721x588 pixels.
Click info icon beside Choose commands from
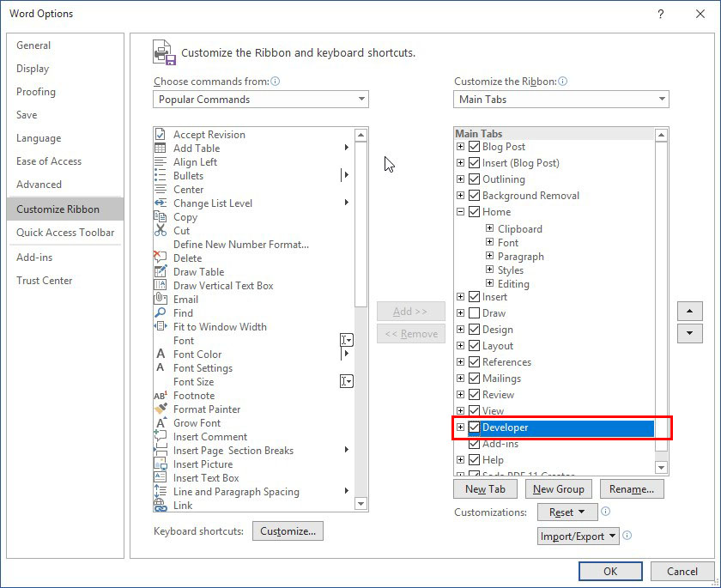(275, 82)
